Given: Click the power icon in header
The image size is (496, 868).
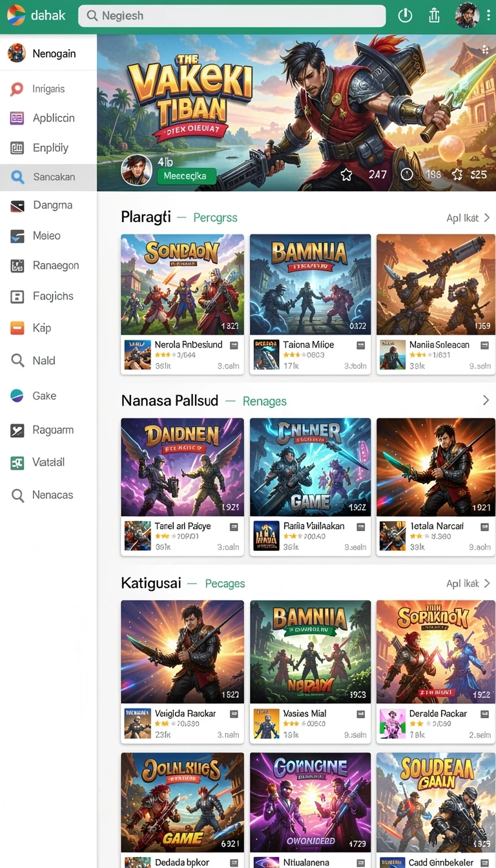Looking at the screenshot, I should 405,15.
